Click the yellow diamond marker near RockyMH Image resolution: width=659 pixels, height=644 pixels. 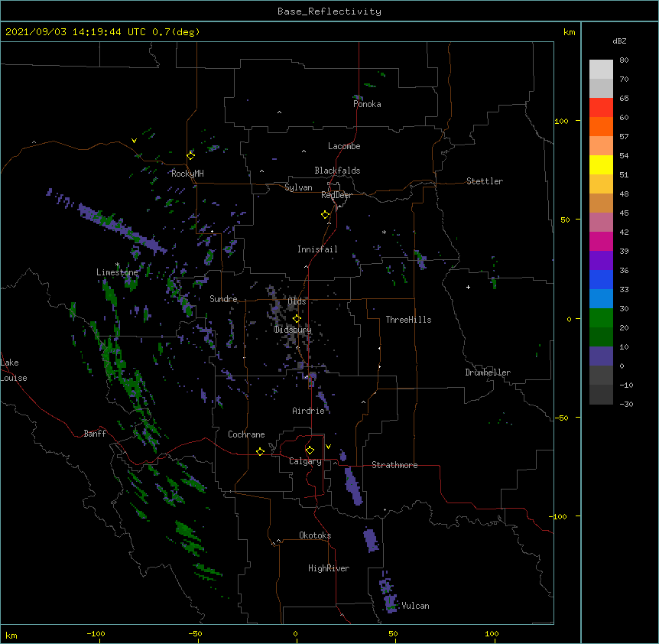click(191, 156)
